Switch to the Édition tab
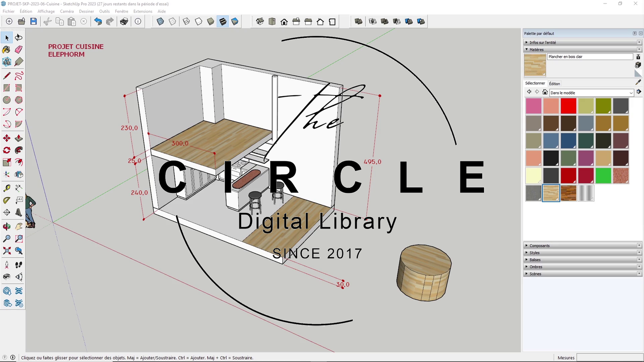The width and height of the screenshot is (644, 362). click(554, 84)
